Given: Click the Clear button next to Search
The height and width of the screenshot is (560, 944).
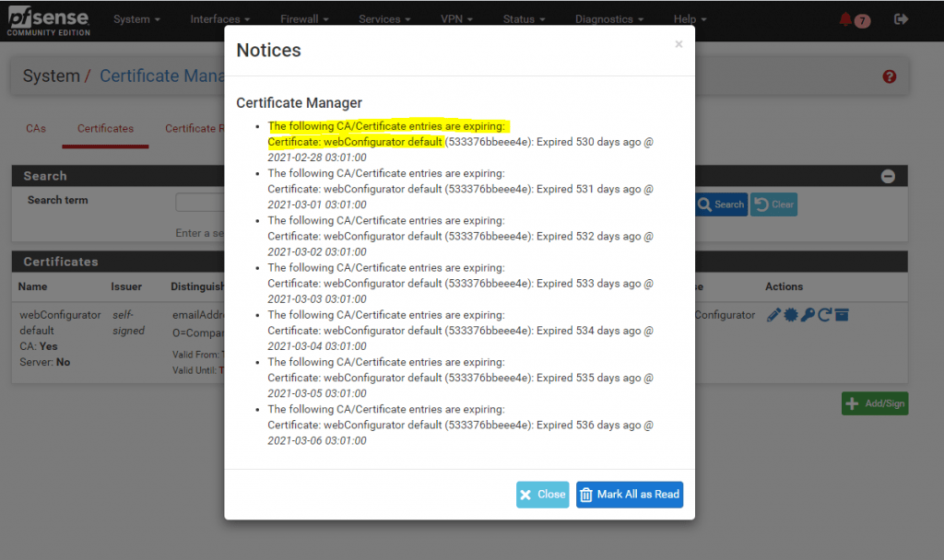Looking at the screenshot, I should (774, 204).
